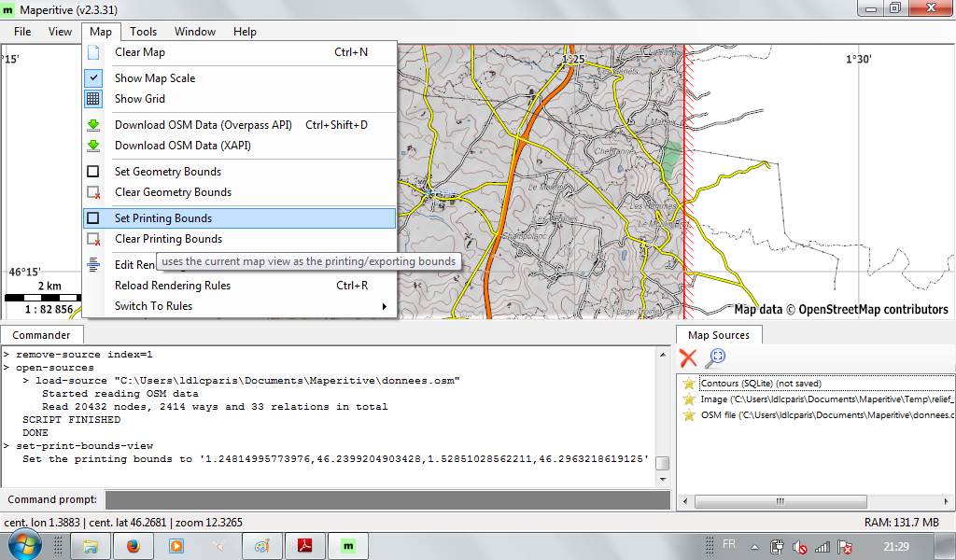This screenshot has width=956, height=560.
Task: Close the open Map menu
Action: point(101,32)
